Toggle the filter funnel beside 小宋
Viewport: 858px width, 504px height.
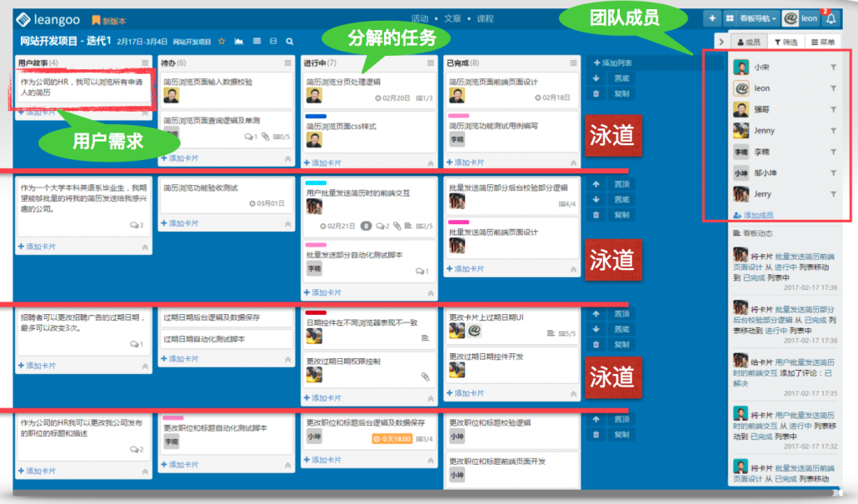click(835, 67)
